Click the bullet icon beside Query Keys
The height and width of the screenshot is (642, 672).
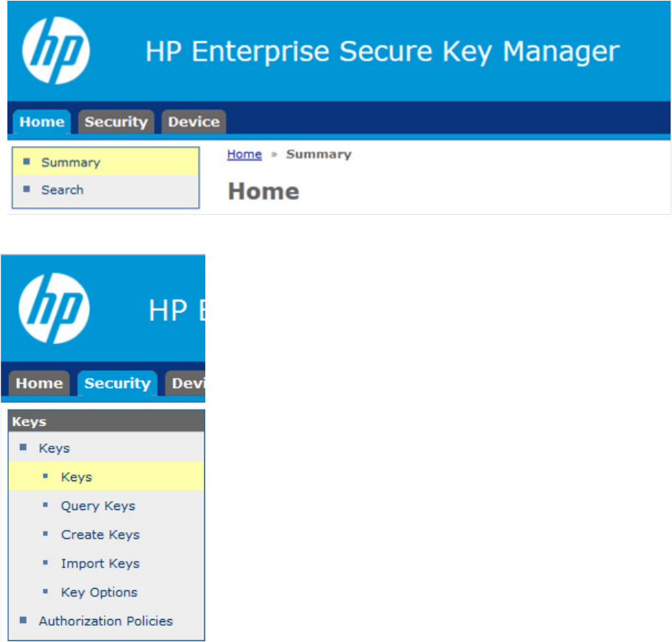pos(46,505)
